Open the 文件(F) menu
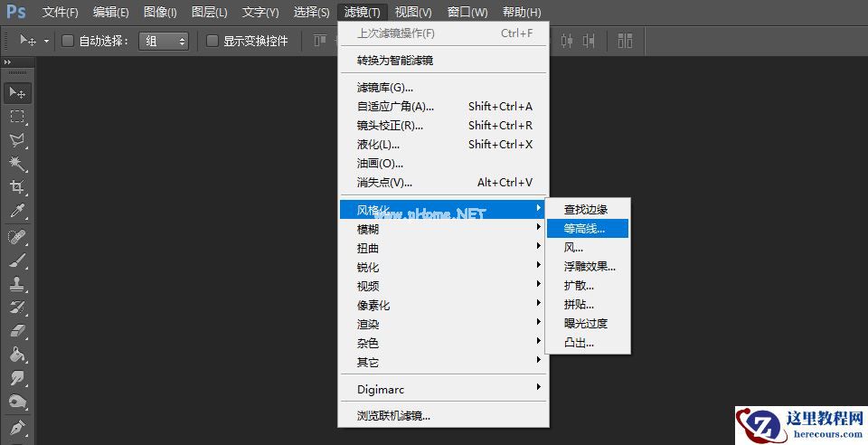 [61, 12]
